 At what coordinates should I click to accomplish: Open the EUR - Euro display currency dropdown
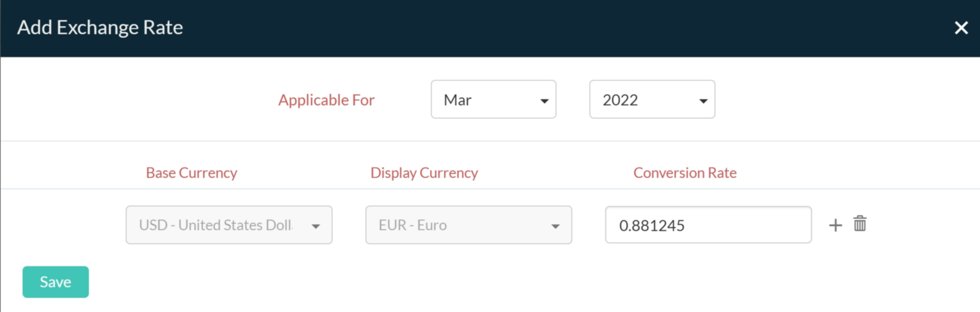point(468,225)
